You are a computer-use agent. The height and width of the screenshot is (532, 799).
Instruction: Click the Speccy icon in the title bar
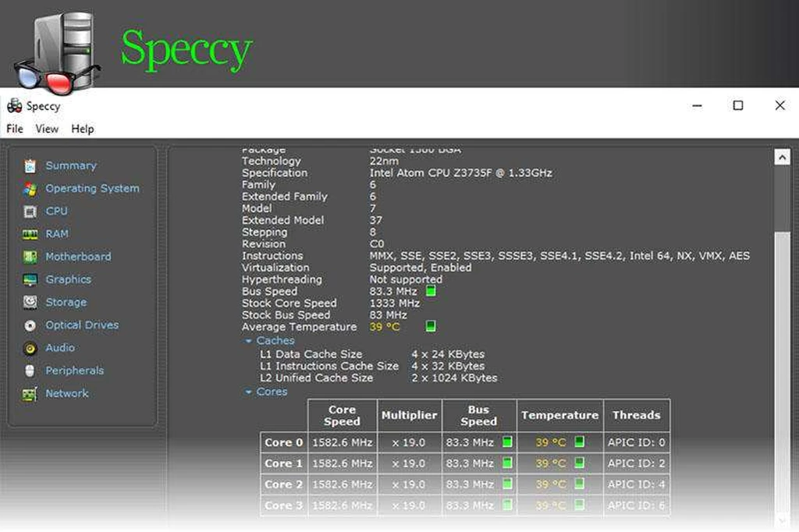[14, 105]
